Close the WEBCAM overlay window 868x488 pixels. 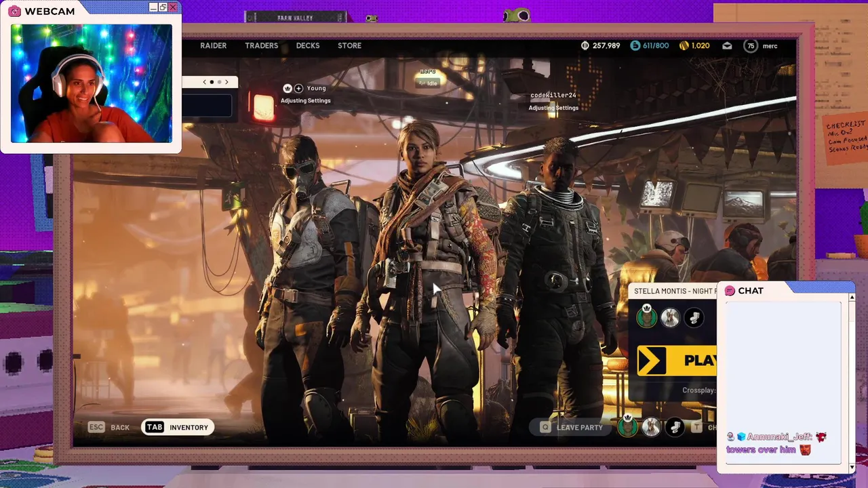coord(173,7)
